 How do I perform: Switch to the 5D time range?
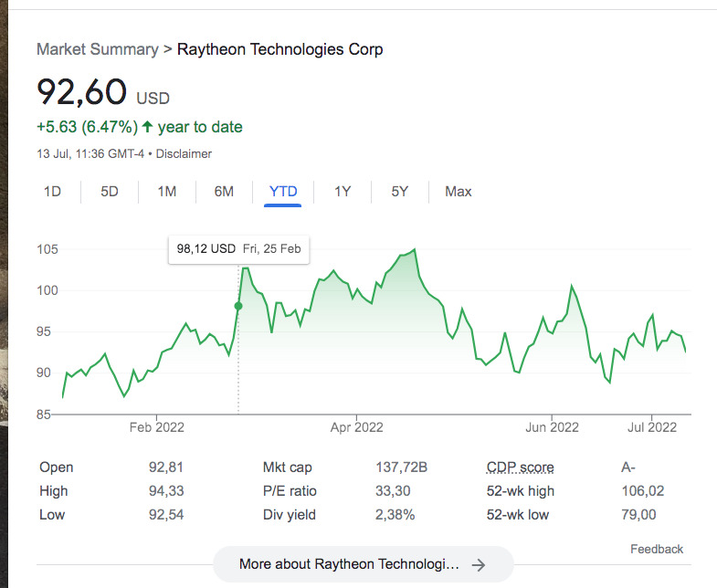(x=110, y=192)
